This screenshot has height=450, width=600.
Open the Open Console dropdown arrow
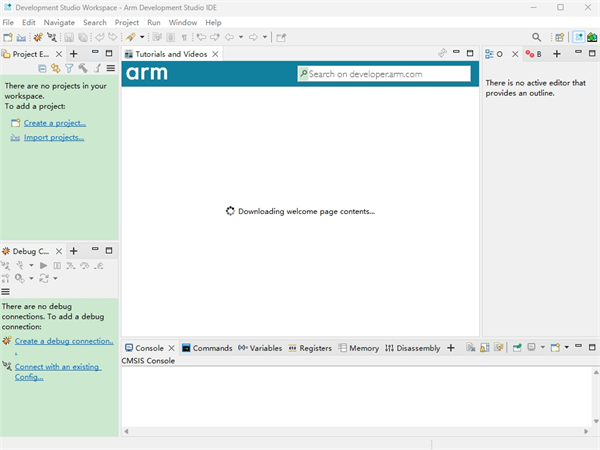567,347
